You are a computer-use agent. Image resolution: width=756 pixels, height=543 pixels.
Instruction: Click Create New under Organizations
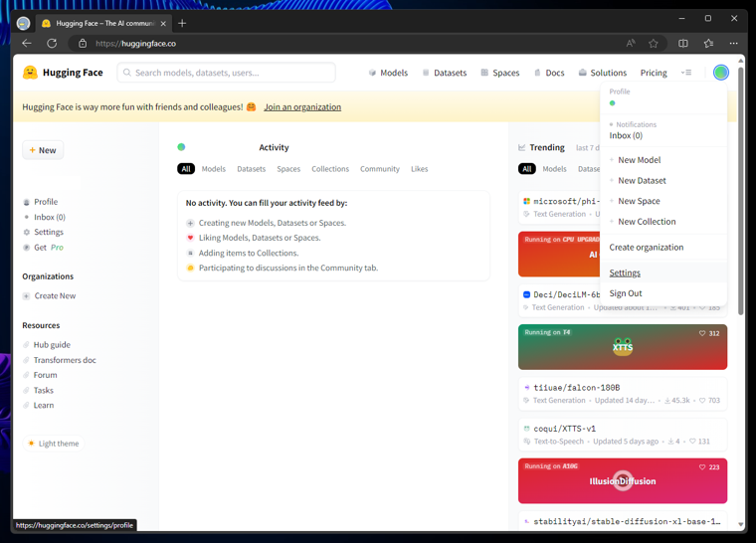[49, 295]
